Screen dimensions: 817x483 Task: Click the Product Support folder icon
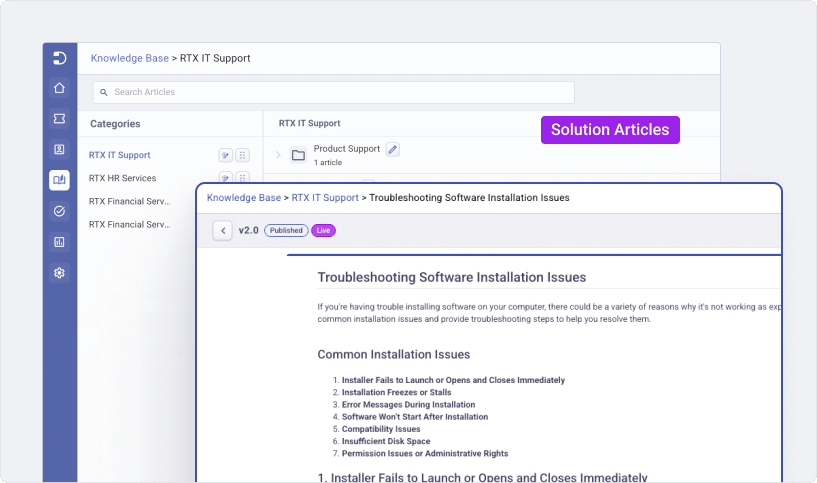click(x=299, y=155)
